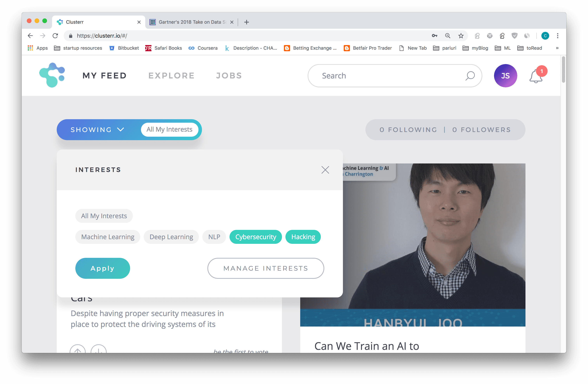View 0 FOLLOWERS list
Screen dimensions: 588x384
[x=481, y=130]
